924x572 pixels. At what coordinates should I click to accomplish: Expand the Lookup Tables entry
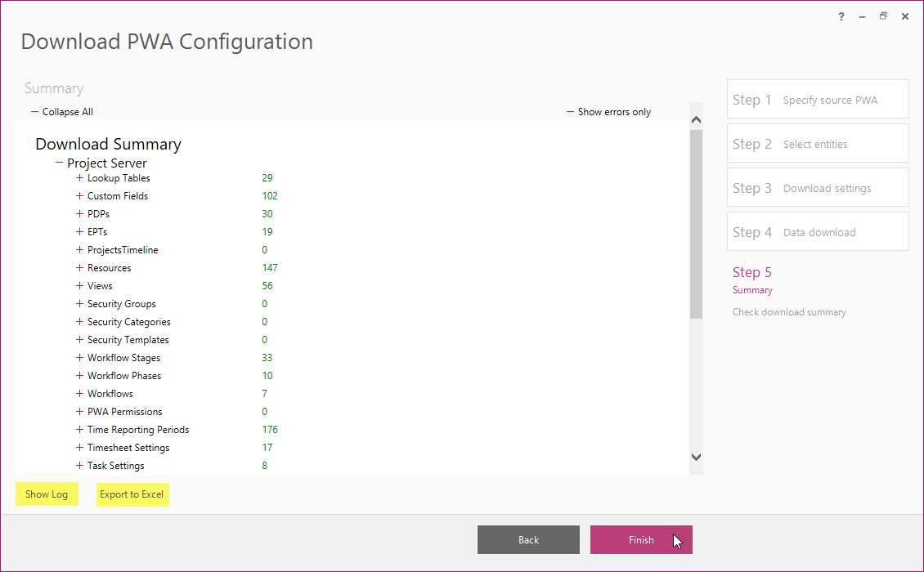79,178
